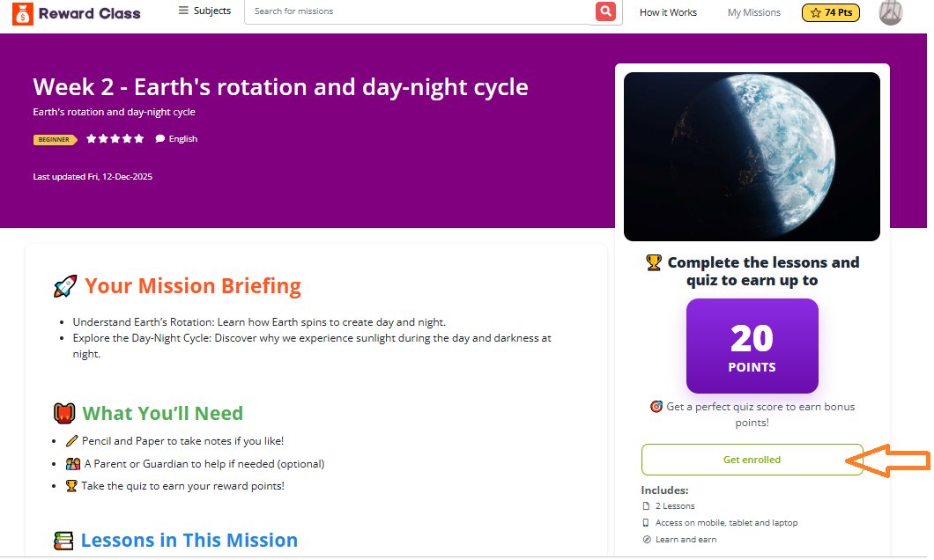Click the backpack icon beside What You'll Need
934x560 pixels.
[x=64, y=413]
